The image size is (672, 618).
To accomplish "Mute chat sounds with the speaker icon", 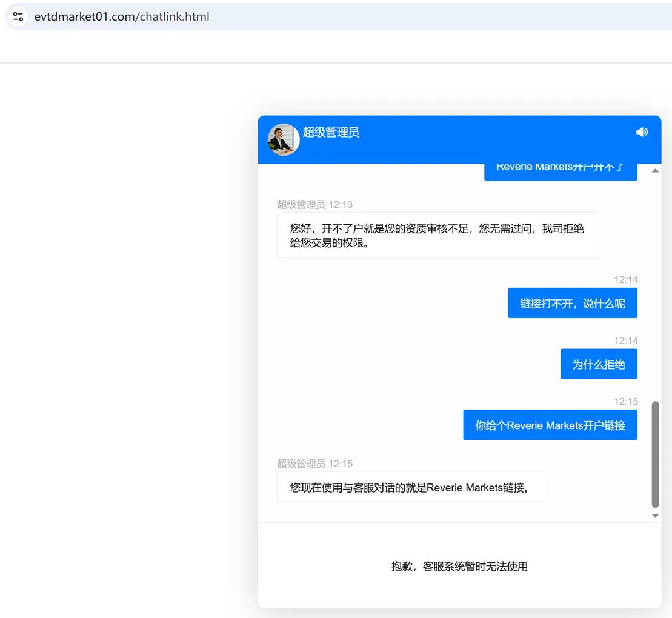I will 642,132.
